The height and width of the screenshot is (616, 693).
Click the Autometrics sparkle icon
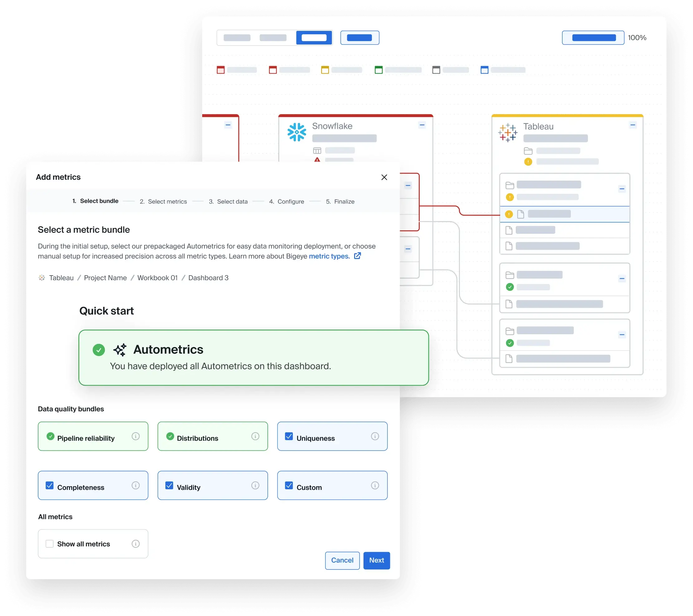[120, 350]
